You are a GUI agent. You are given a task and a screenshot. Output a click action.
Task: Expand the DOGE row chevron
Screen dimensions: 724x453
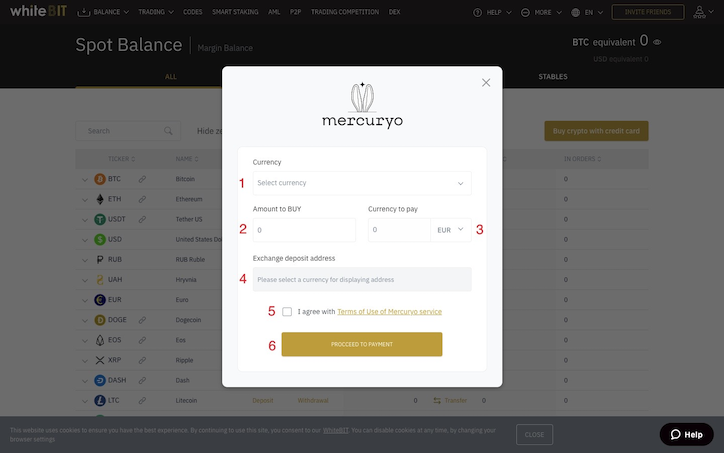pyautogui.click(x=84, y=320)
